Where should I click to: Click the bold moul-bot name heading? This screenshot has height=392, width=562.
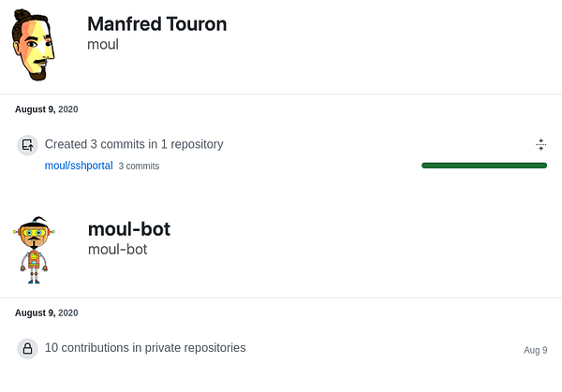pyautogui.click(x=129, y=229)
